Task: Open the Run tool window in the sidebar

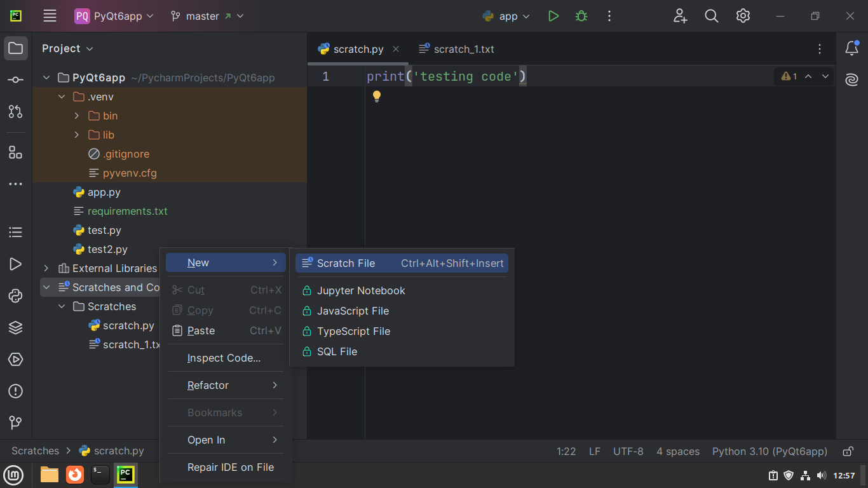Action: [x=16, y=264]
